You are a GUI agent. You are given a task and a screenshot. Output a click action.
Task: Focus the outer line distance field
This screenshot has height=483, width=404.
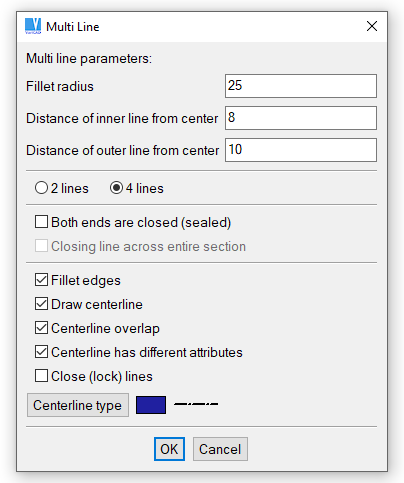point(301,150)
